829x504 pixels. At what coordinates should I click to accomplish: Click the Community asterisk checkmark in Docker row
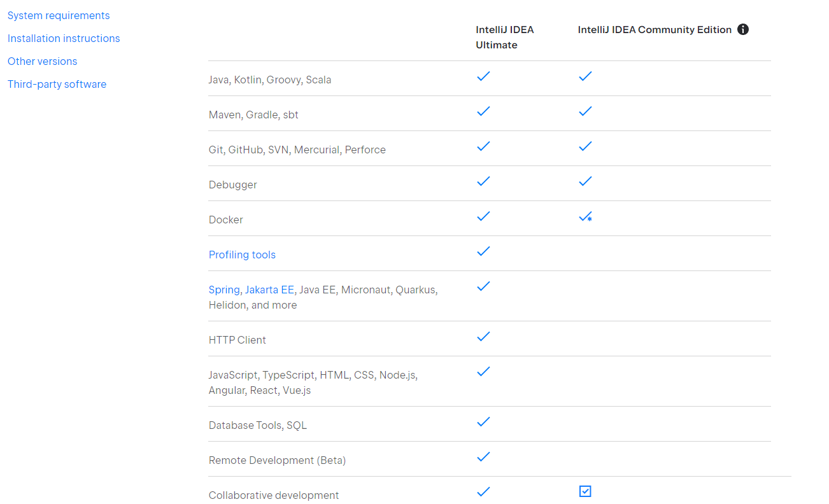[586, 217]
